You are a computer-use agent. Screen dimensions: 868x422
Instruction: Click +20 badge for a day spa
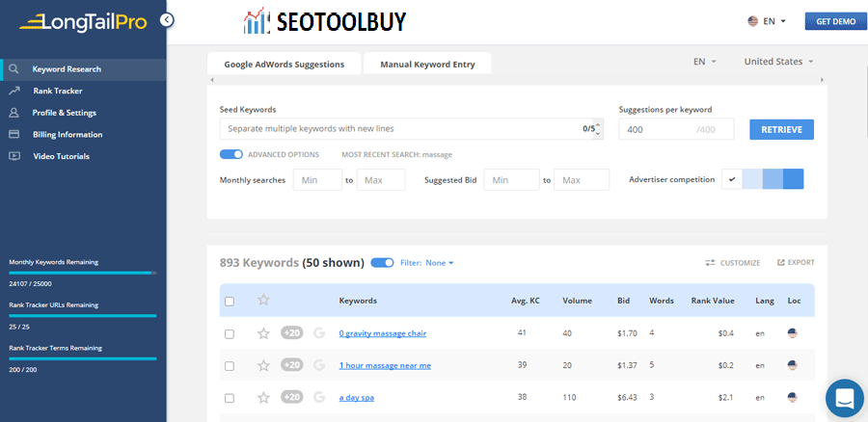[291, 397]
